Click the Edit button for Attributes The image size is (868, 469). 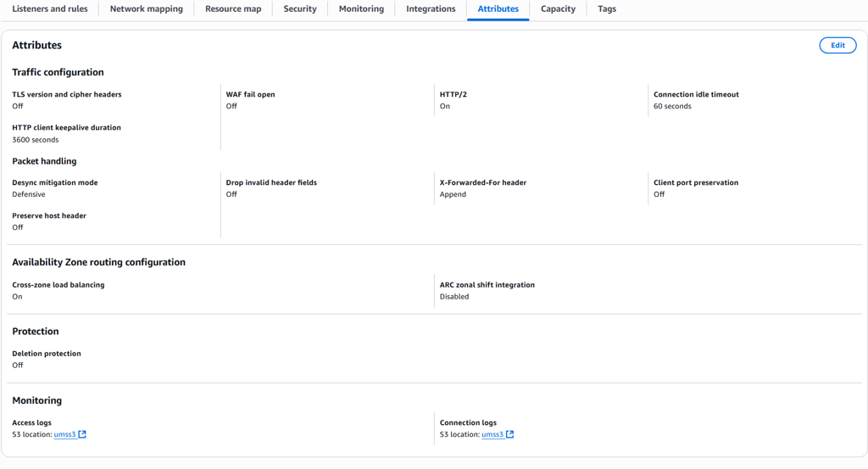(837, 46)
